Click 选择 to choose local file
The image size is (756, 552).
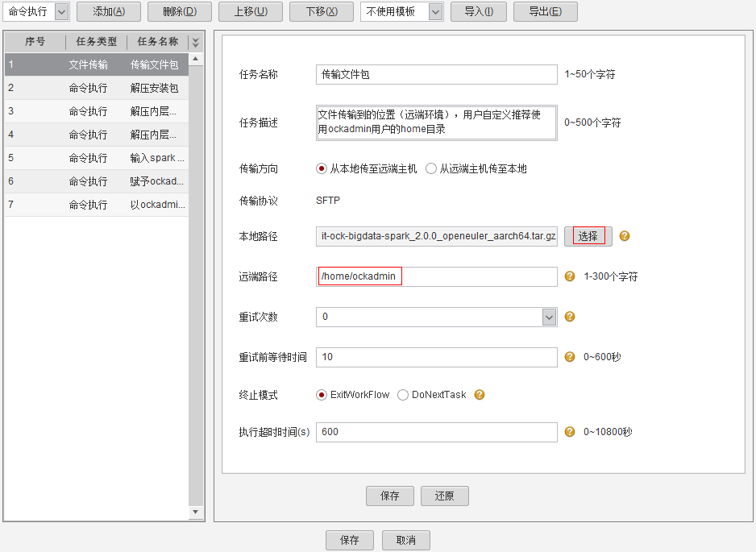pos(588,236)
